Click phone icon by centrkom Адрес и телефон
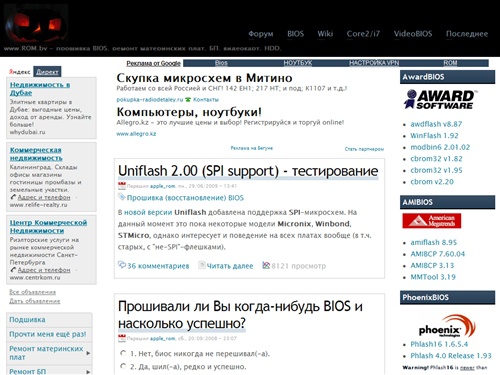This screenshot has height=375, width=500. [x=13, y=270]
